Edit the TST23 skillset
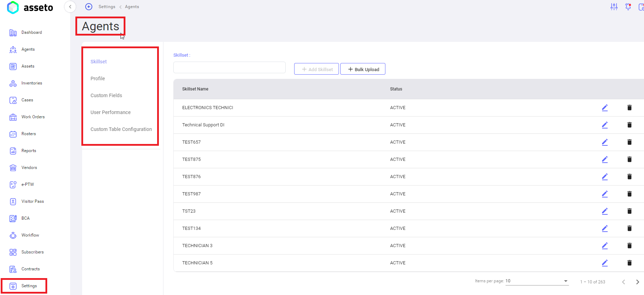Screen dimensions: 644x295 605,211
